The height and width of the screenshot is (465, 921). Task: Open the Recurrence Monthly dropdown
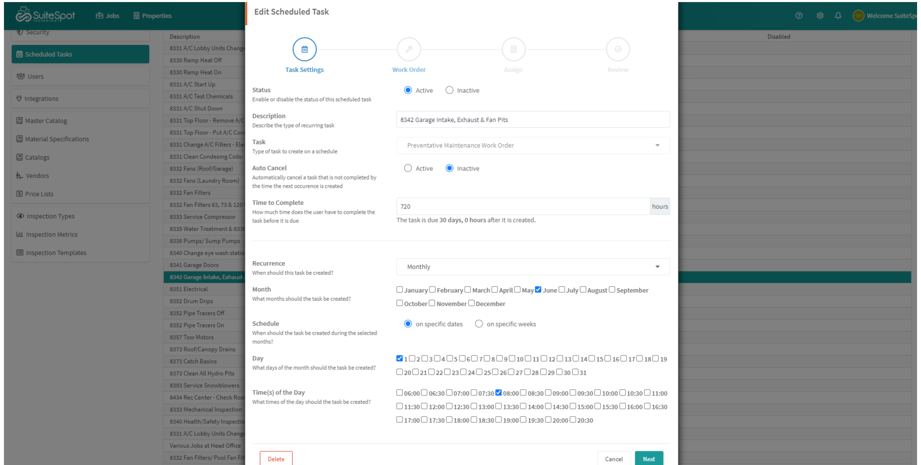click(533, 267)
